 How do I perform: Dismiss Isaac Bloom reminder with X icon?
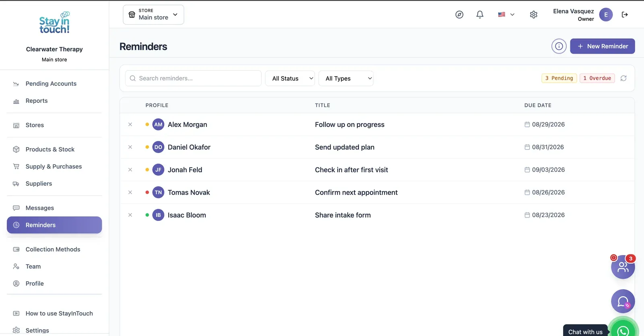pyautogui.click(x=130, y=215)
